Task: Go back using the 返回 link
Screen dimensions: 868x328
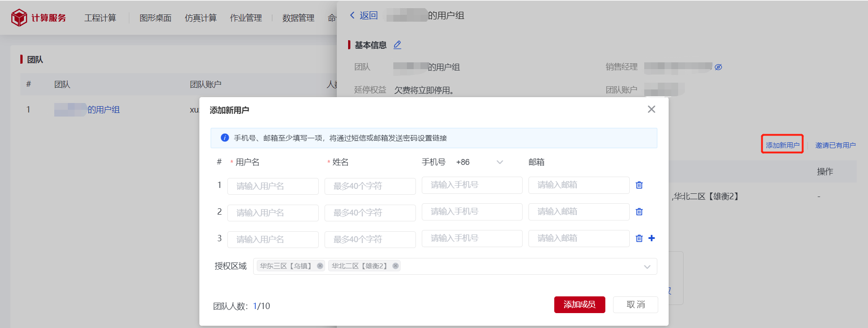Action: [x=363, y=15]
